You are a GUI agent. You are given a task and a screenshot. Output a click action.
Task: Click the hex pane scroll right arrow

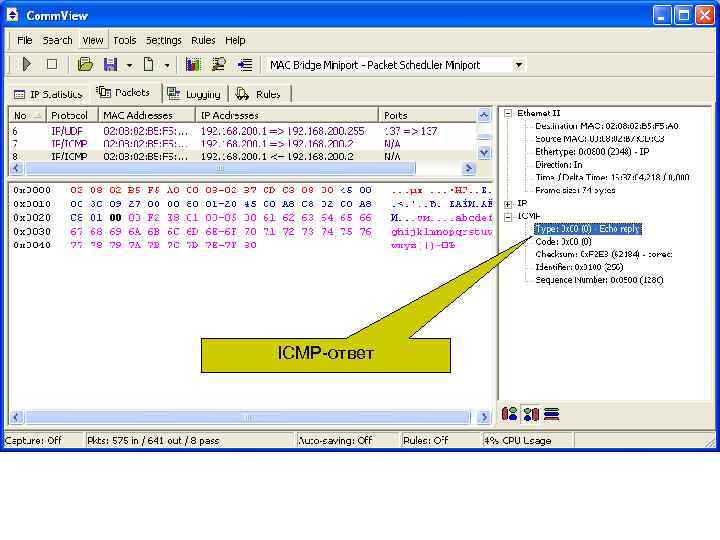point(484,417)
